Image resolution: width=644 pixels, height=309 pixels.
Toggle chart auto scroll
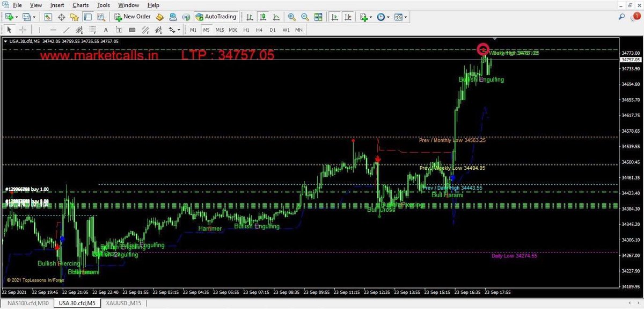click(x=335, y=17)
